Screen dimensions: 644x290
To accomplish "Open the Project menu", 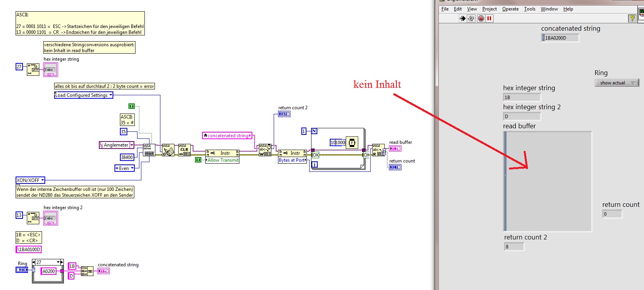I will point(489,9).
